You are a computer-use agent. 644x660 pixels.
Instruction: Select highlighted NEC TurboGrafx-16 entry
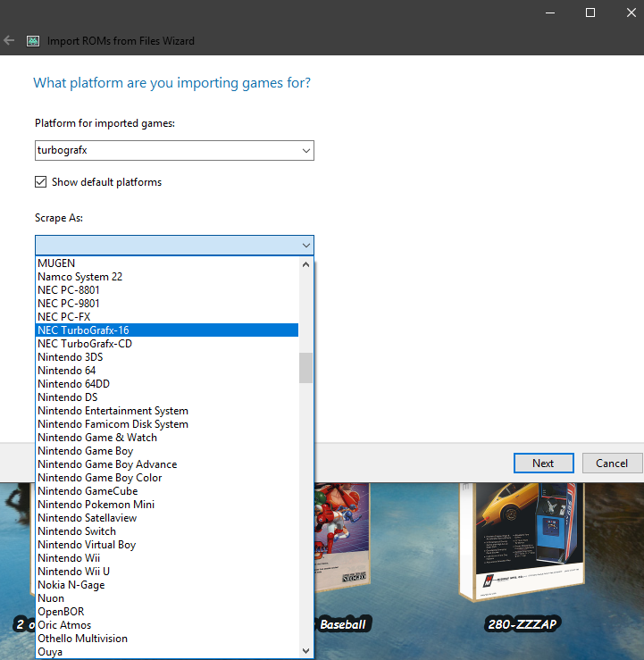click(x=168, y=330)
